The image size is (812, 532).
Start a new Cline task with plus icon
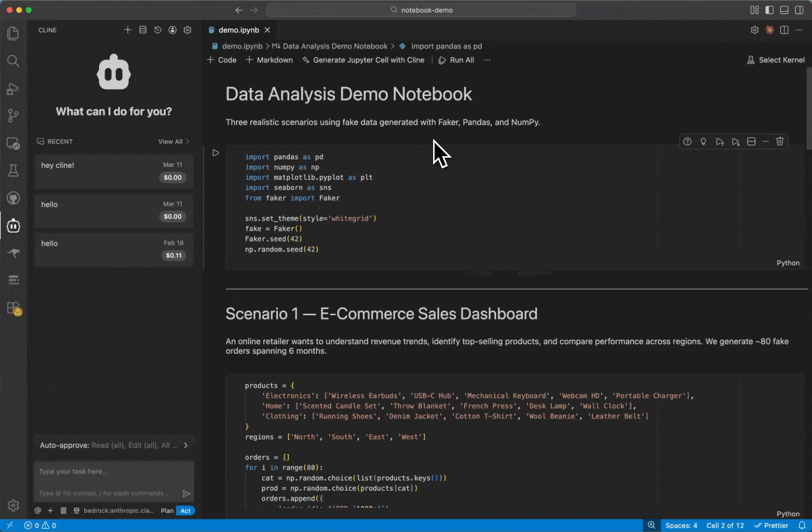(x=128, y=30)
